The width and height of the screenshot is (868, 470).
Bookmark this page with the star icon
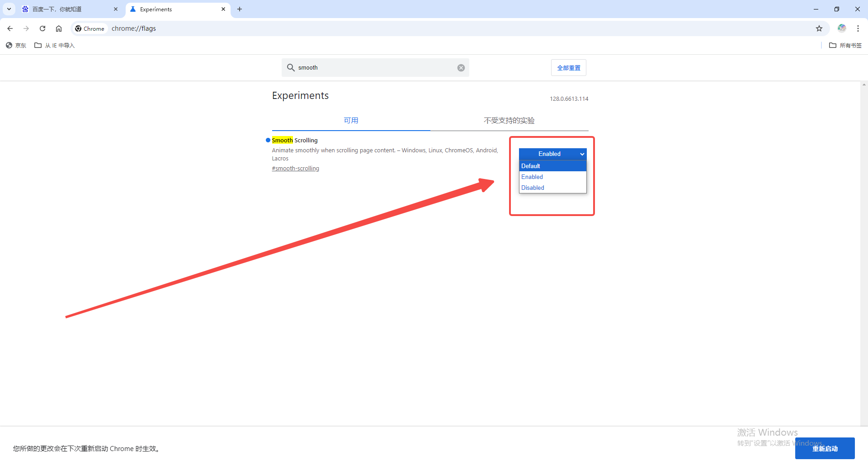click(x=819, y=28)
